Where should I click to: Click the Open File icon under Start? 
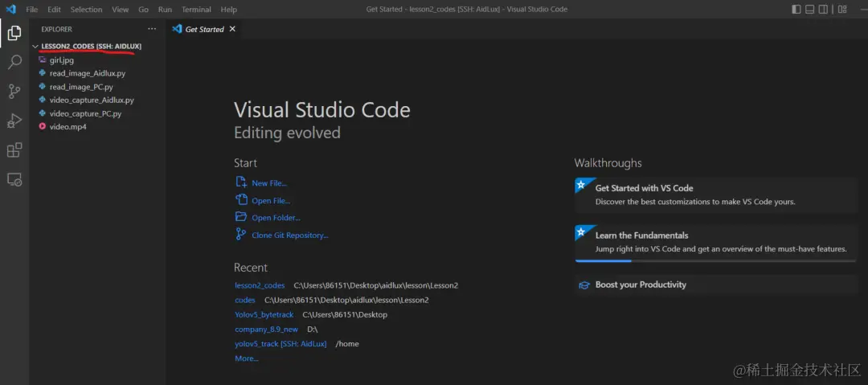[241, 200]
